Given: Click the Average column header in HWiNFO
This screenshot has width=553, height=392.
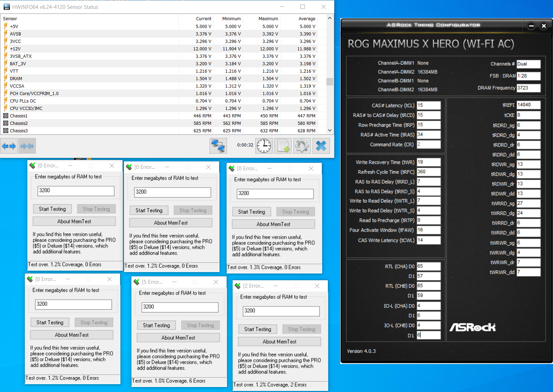Looking at the screenshot, I should click(299, 18).
